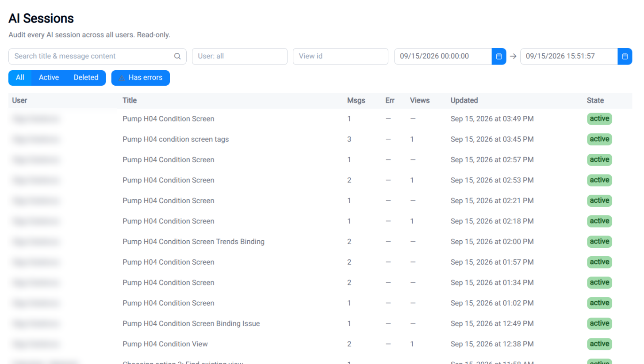The height and width of the screenshot is (364, 644).
Task: Click the active badge in the 02:00 PM row
Action: click(x=599, y=242)
